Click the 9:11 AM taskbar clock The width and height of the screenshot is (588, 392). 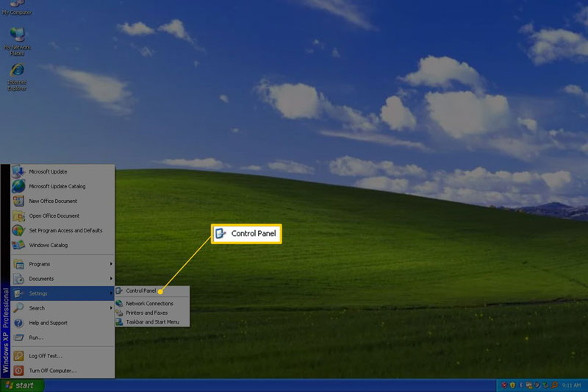[571, 385]
